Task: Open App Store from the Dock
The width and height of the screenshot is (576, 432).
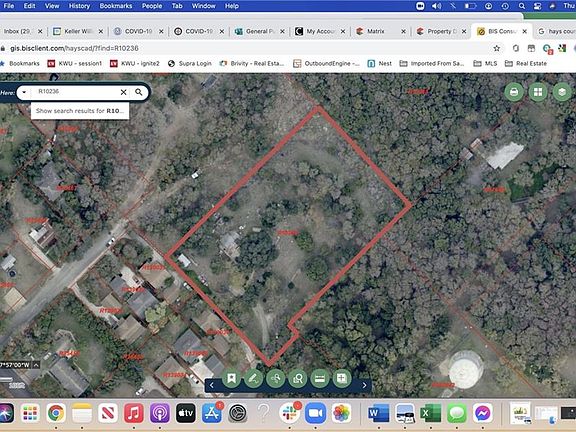Action: [212, 413]
